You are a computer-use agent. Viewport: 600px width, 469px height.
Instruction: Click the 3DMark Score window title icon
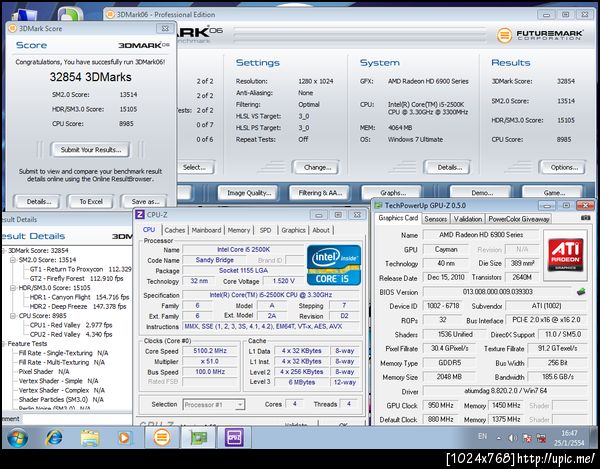pos(12,28)
